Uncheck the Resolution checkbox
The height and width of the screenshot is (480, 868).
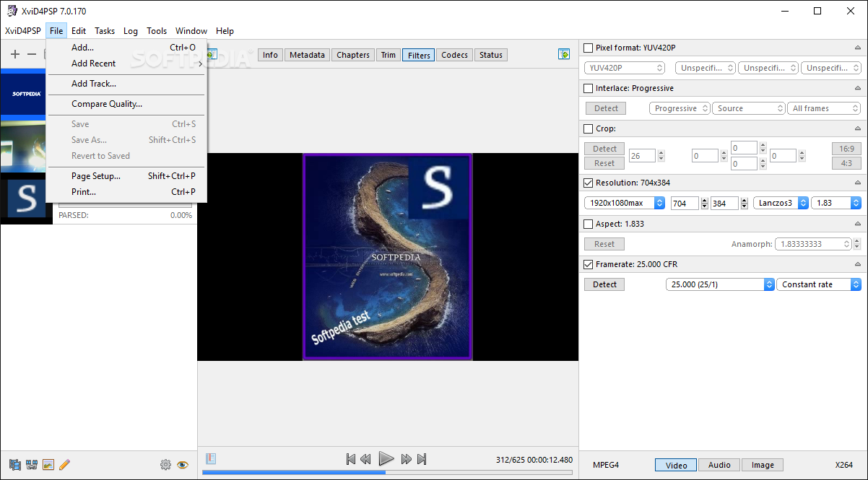589,183
